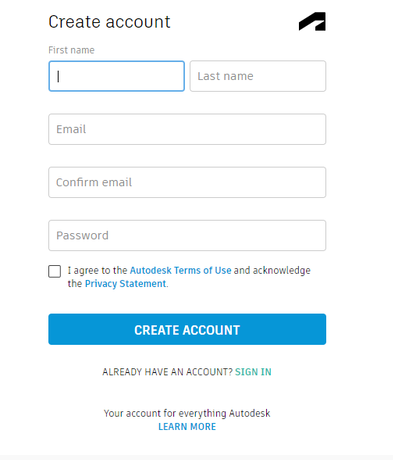Click the ALREADY HAVE AN ACCOUNT? text
The height and width of the screenshot is (460, 393).
coord(167,372)
